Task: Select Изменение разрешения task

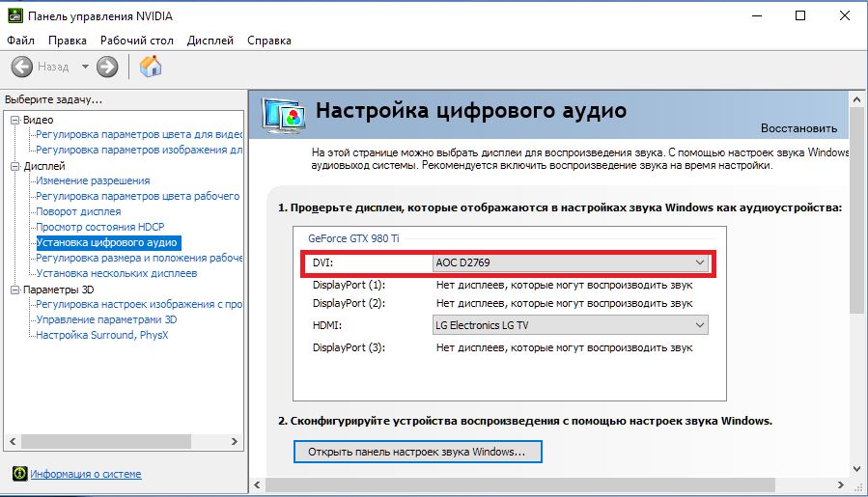Action: (x=93, y=180)
